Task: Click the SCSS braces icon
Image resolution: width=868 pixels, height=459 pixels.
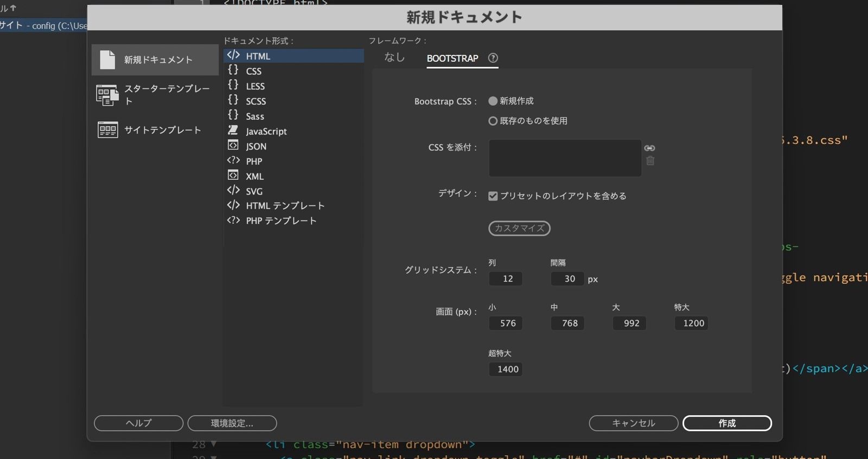Action: 233,100
